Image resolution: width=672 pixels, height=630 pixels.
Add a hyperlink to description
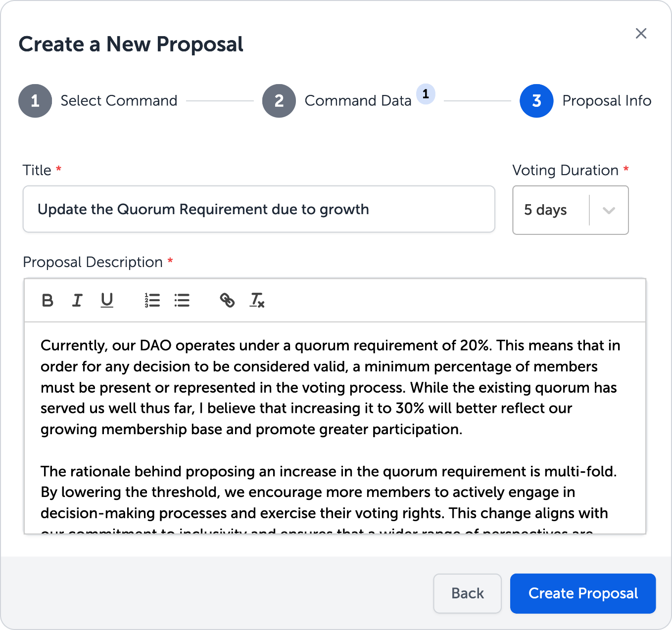[x=227, y=300]
